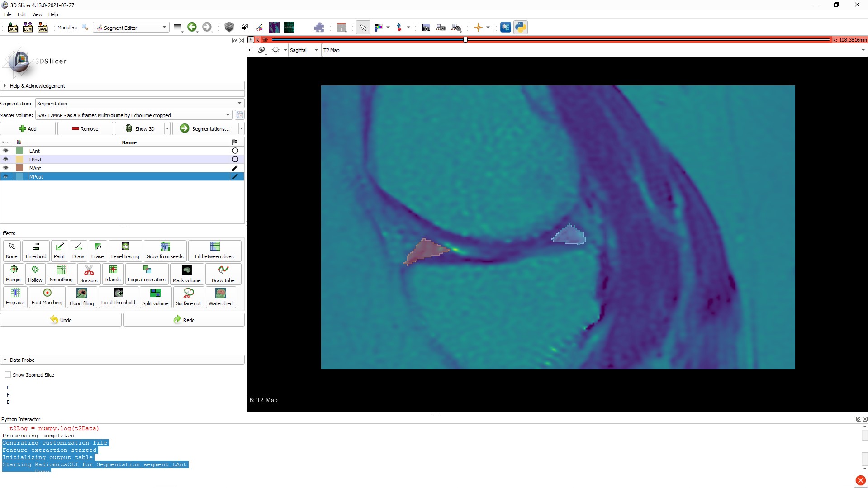The width and height of the screenshot is (868, 488).
Task: Open the DCM import module
Action: coord(28,27)
